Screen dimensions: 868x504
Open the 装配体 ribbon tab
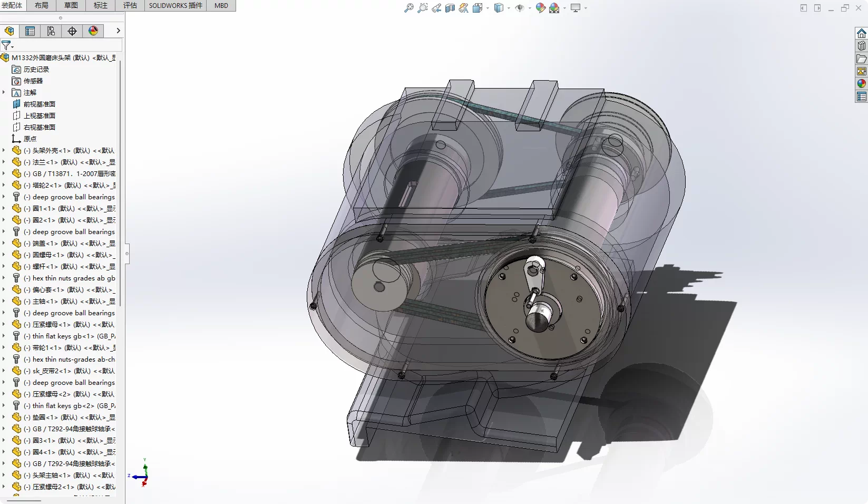tap(12, 5)
